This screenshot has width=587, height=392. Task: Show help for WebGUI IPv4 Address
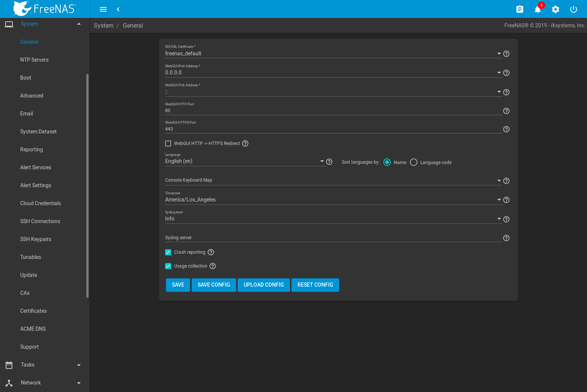pyautogui.click(x=506, y=73)
